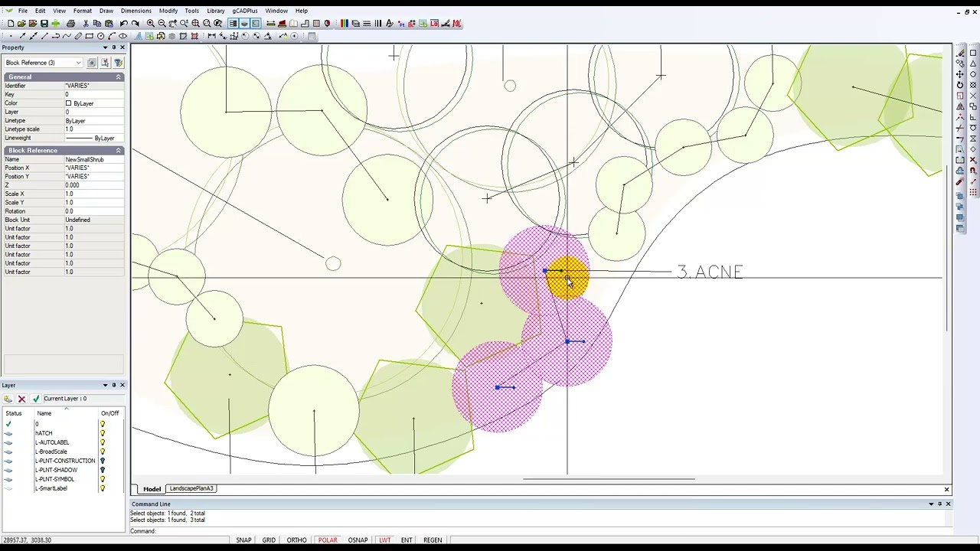Click the color bars icon in toolbar
Image resolution: width=980 pixels, height=551 pixels.
[x=344, y=24]
